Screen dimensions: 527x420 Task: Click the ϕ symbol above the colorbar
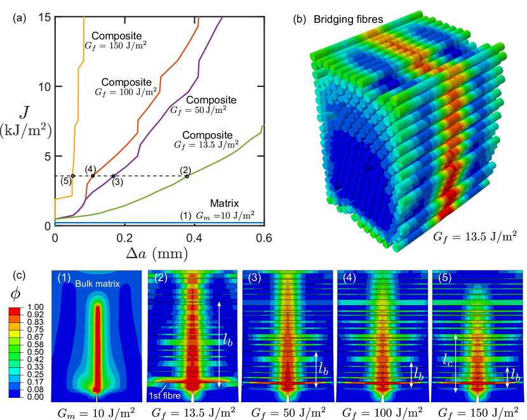click(x=15, y=294)
